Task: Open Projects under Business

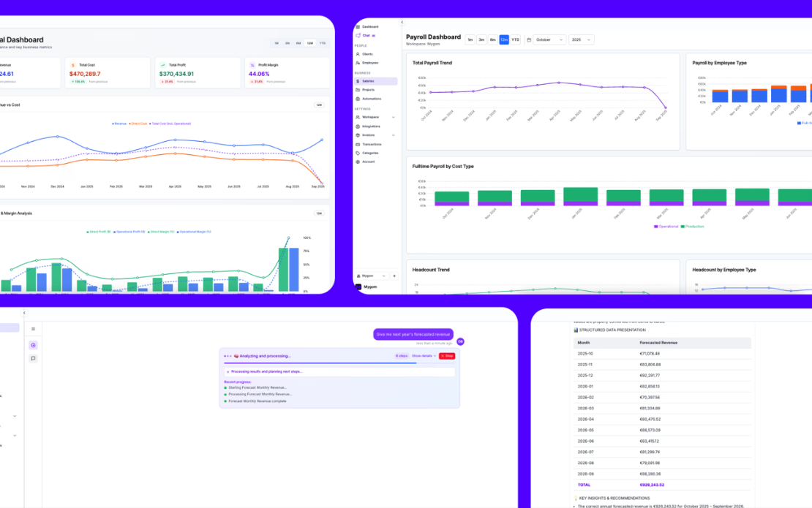Action: [x=368, y=89]
